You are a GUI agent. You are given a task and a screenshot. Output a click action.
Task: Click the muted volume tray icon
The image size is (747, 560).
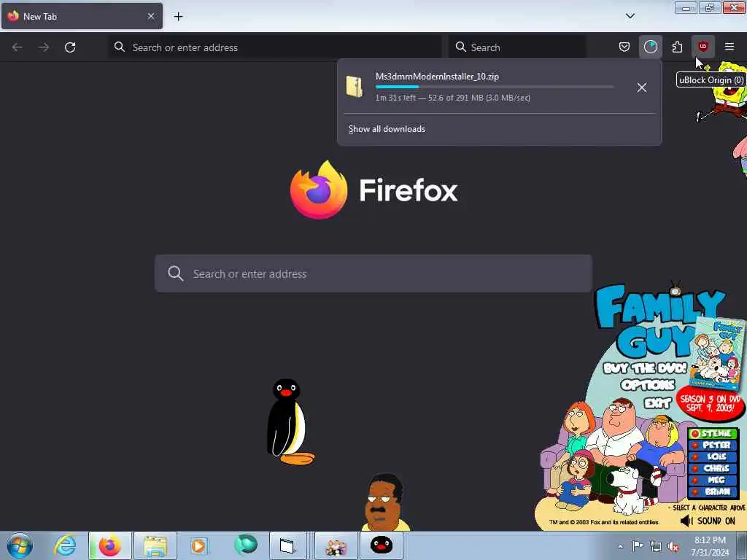673,547
